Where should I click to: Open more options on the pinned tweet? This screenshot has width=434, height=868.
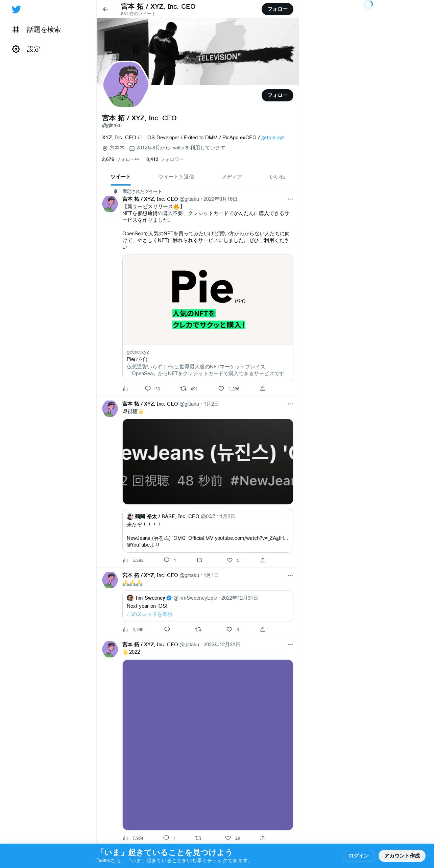[x=290, y=199]
